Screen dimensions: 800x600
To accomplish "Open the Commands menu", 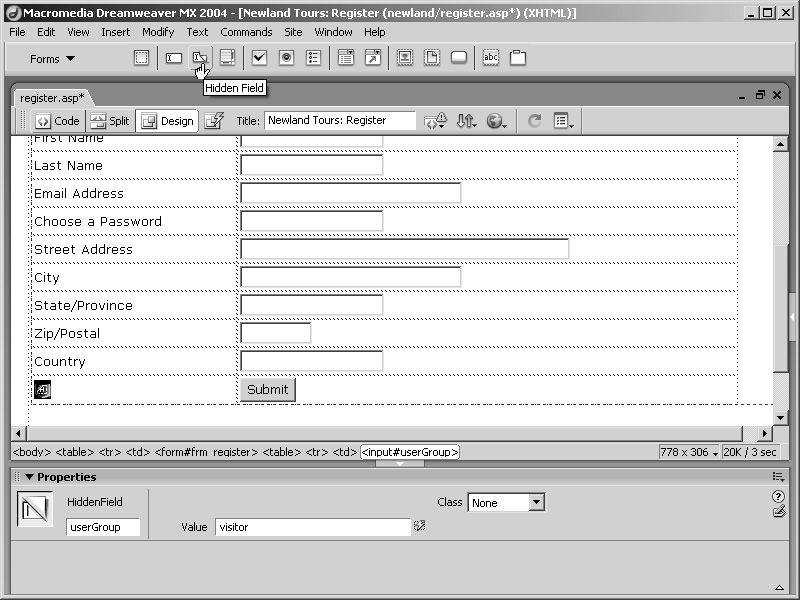I will tap(246, 32).
